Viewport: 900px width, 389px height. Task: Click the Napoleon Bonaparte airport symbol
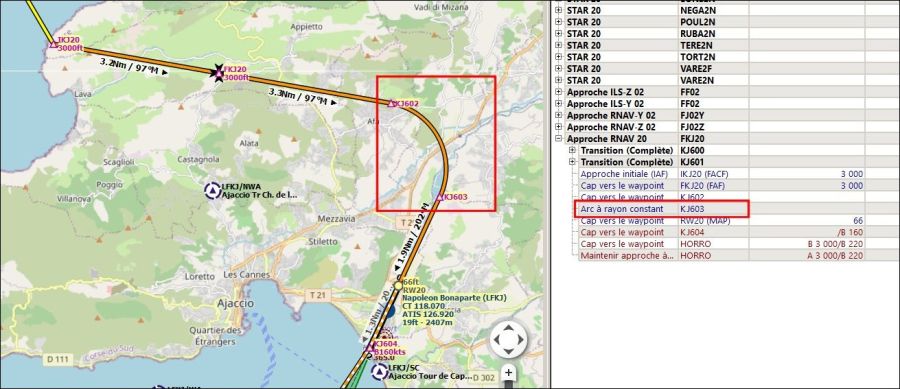(390, 310)
